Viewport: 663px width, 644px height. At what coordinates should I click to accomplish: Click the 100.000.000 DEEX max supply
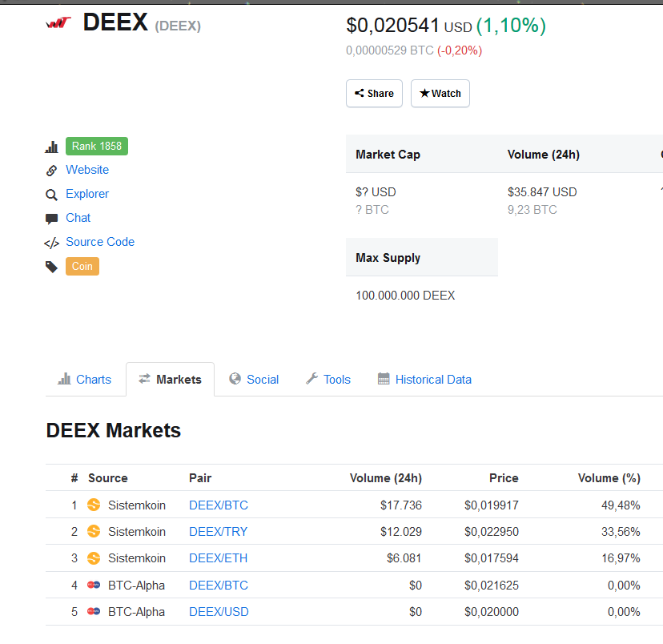pyautogui.click(x=405, y=295)
